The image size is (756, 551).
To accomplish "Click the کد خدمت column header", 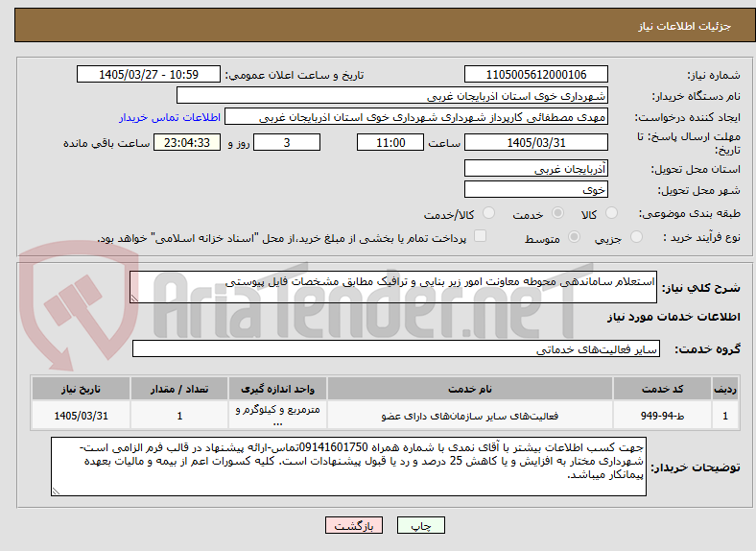I will (663, 389).
